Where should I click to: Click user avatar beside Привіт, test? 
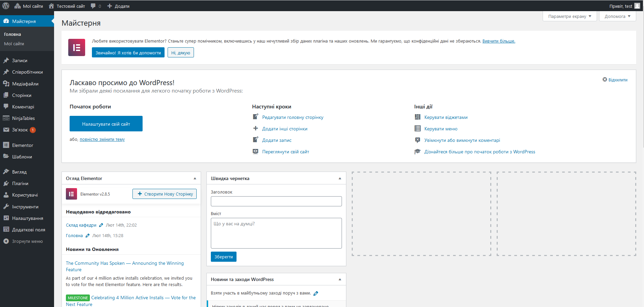tap(637, 6)
